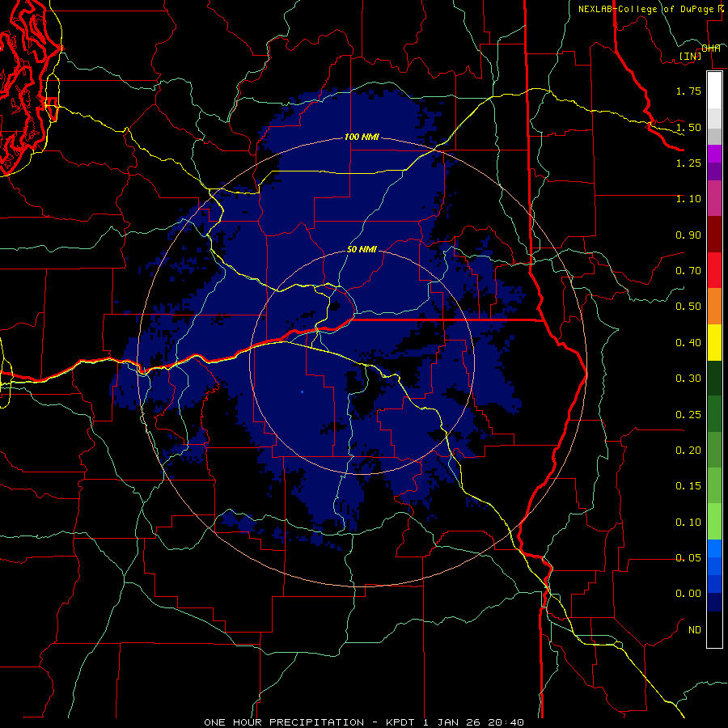Image resolution: width=728 pixels, height=728 pixels.
Task: Pick the black ND legend swatch
Action: [x=714, y=629]
